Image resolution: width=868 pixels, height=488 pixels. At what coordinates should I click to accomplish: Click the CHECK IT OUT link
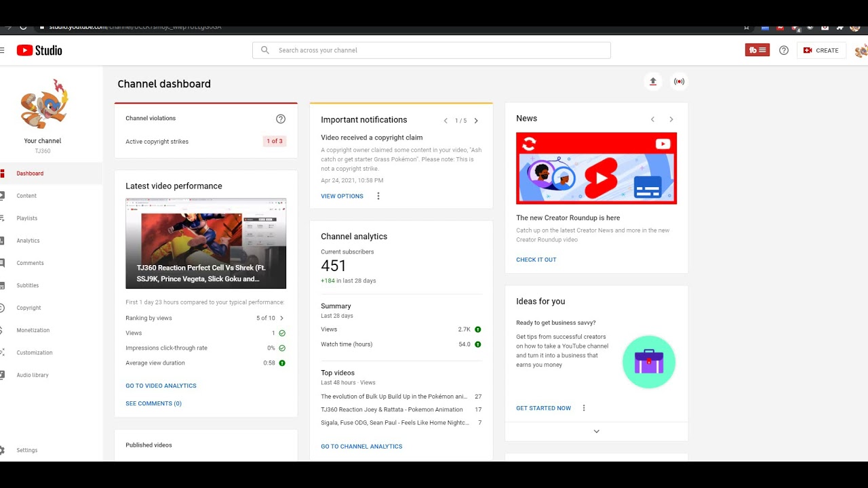[536, 260]
